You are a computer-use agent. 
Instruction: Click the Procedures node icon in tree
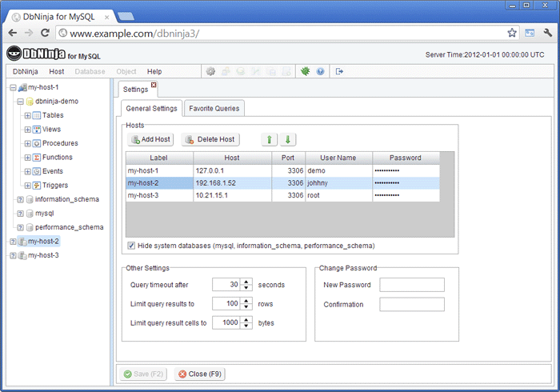coord(37,143)
